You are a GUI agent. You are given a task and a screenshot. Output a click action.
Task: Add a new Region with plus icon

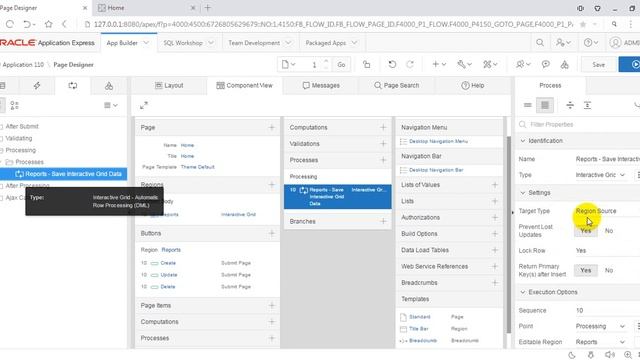point(271,184)
